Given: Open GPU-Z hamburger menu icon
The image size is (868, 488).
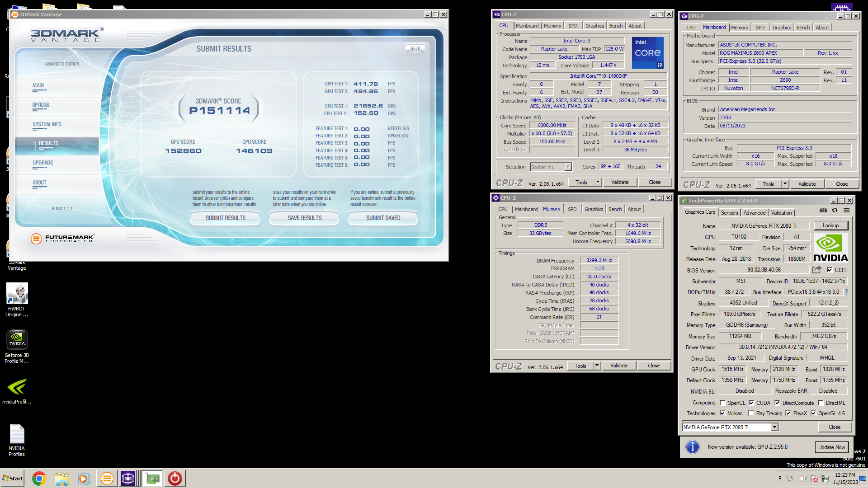Looking at the screenshot, I should [846, 211].
